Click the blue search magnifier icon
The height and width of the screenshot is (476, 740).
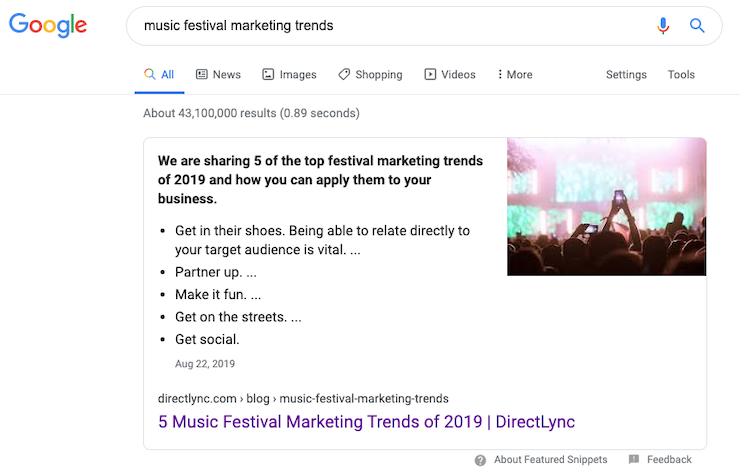click(697, 25)
